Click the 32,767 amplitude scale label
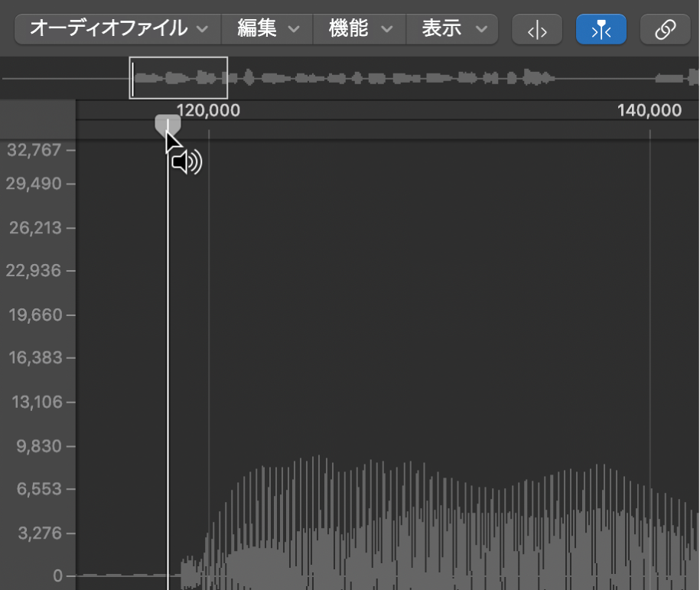The height and width of the screenshot is (590, 700). (34, 150)
